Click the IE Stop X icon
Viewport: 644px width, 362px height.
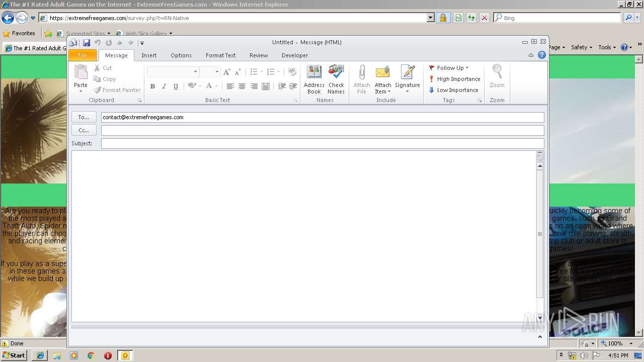[x=484, y=18]
